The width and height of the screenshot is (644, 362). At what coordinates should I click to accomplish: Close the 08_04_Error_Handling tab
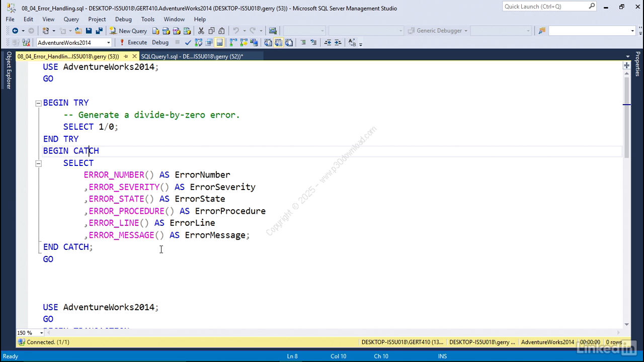pyautogui.click(x=134, y=56)
